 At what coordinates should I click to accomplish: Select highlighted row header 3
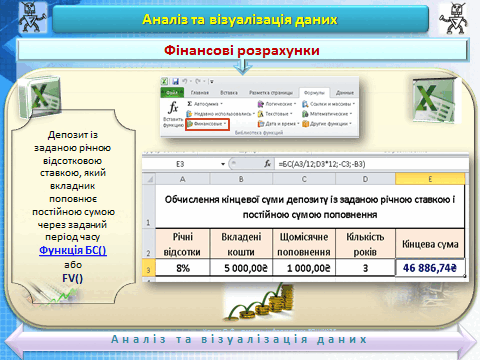coord(149,268)
